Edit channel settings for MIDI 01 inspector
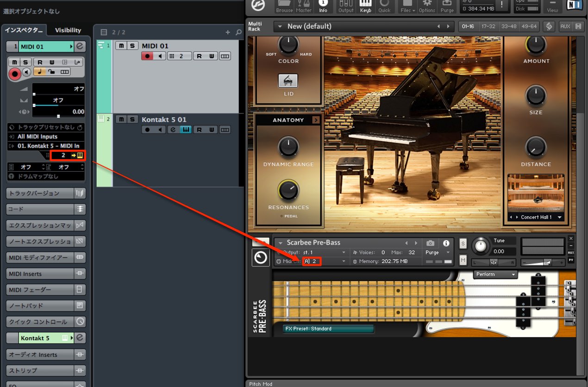Image resolution: width=588 pixels, height=387 pixels. [80, 46]
